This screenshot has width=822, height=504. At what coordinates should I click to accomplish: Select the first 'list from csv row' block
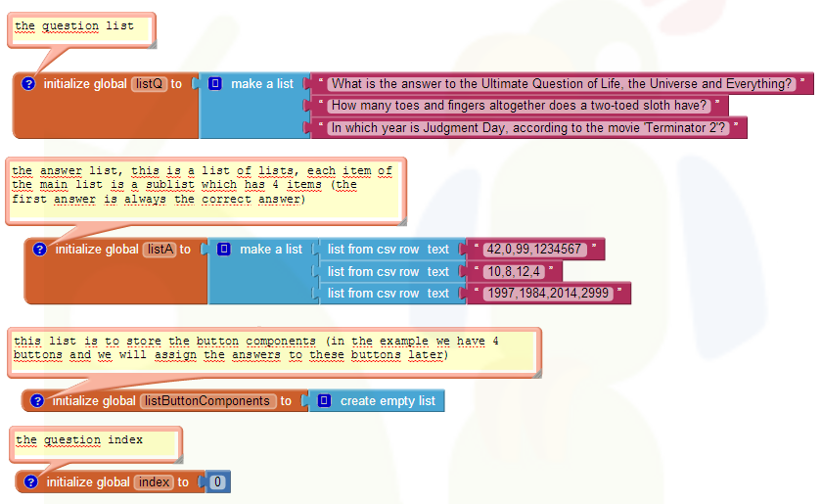click(372, 250)
